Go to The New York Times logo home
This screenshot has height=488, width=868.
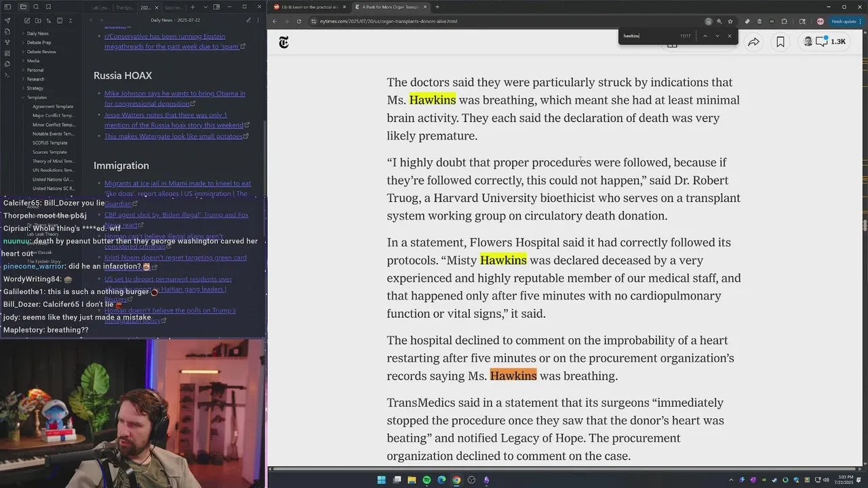(283, 43)
